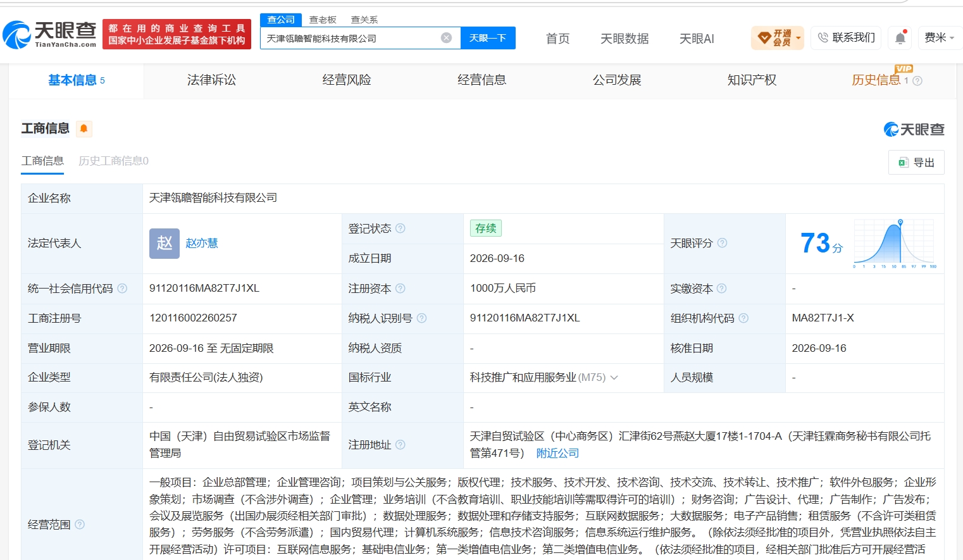This screenshot has width=963, height=560.
Task: Show help for 注册资本
Action: [x=401, y=289]
